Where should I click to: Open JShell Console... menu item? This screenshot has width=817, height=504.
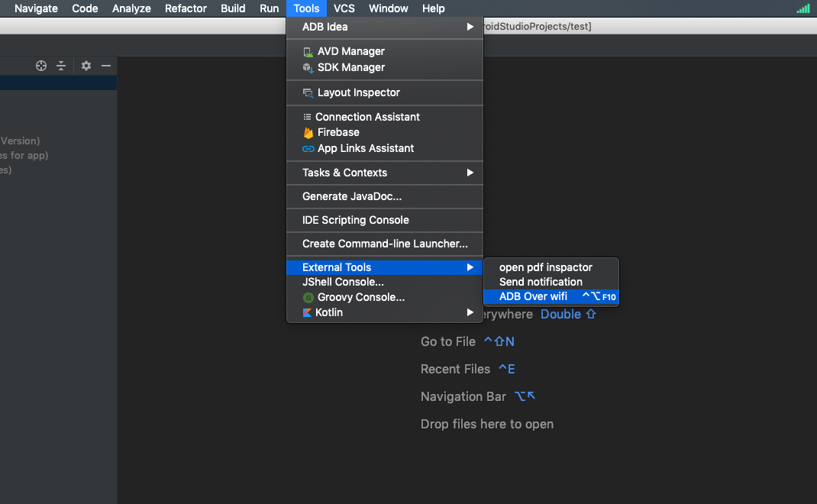pyautogui.click(x=385, y=282)
